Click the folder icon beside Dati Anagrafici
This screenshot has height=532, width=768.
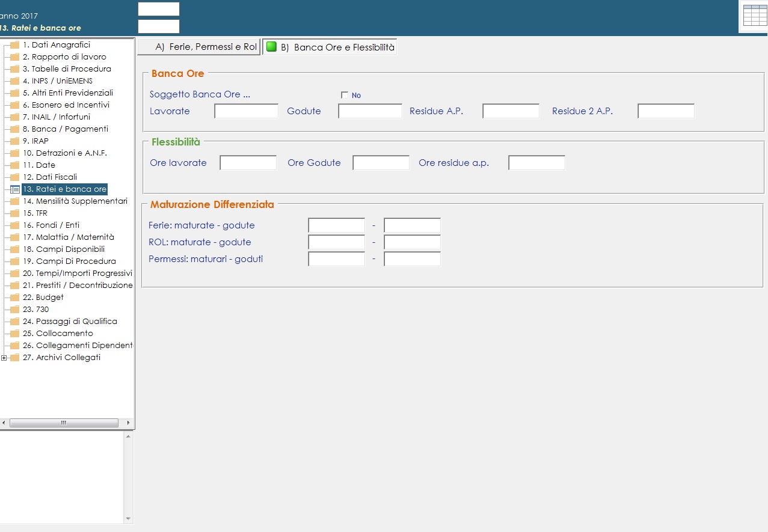point(15,45)
